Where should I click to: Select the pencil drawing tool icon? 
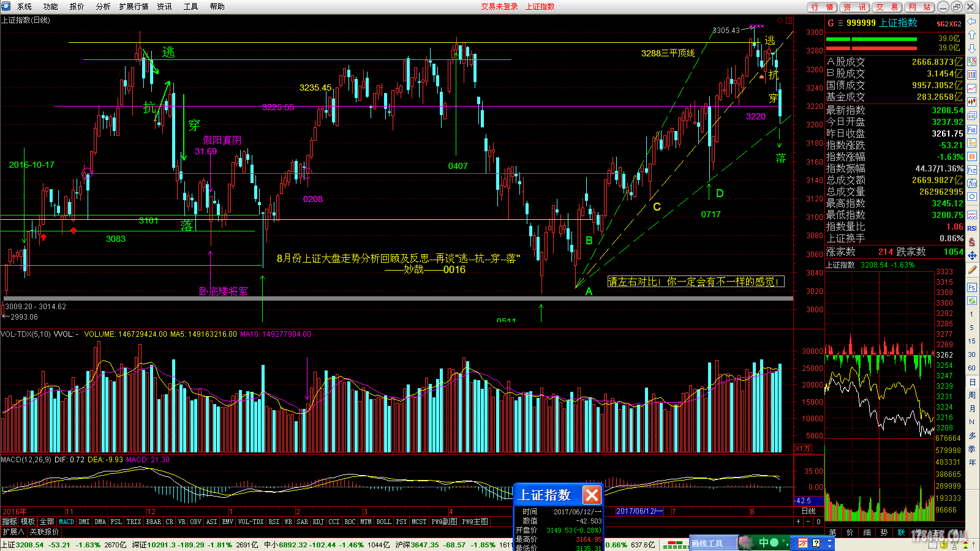pyautogui.click(x=972, y=269)
